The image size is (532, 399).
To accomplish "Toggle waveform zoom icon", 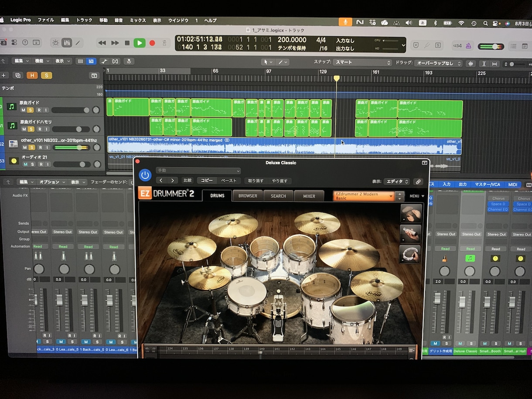I will (x=471, y=64).
